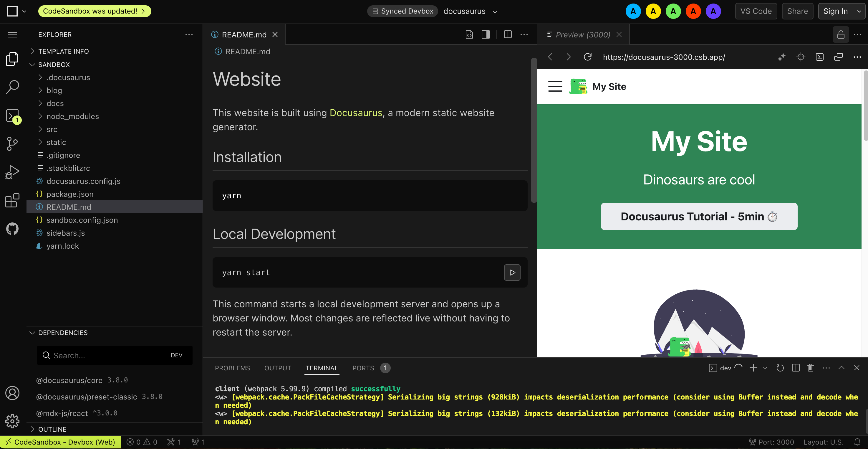Image resolution: width=868 pixels, height=449 pixels.
Task: Toggle the site hamburger navigation menu
Action: point(555,86)
